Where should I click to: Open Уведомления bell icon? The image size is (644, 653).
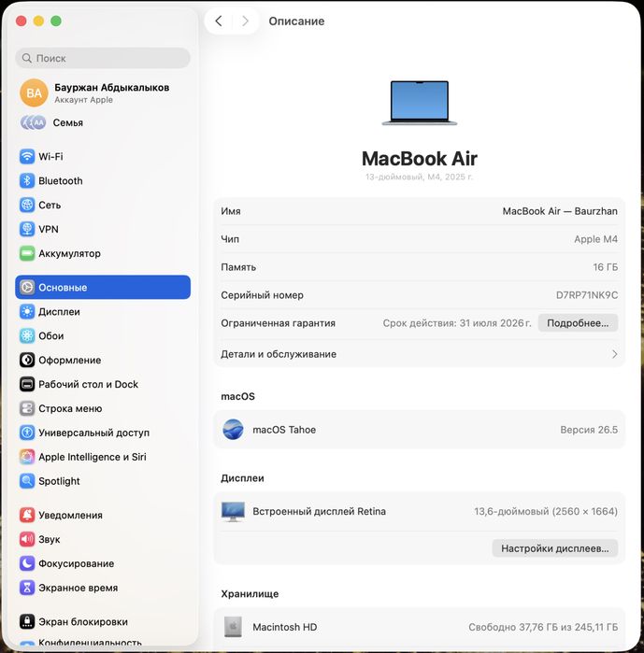(27, 515)
